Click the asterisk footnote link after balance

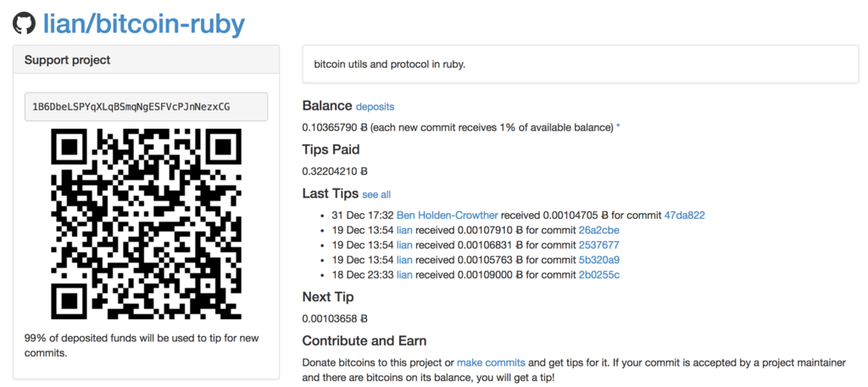[x=618, y=127]
